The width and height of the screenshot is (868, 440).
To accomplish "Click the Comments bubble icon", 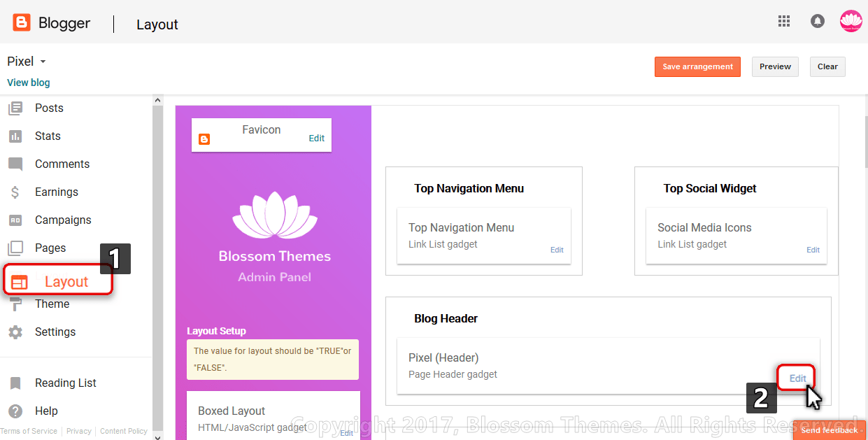I will (x=15, y=164).
